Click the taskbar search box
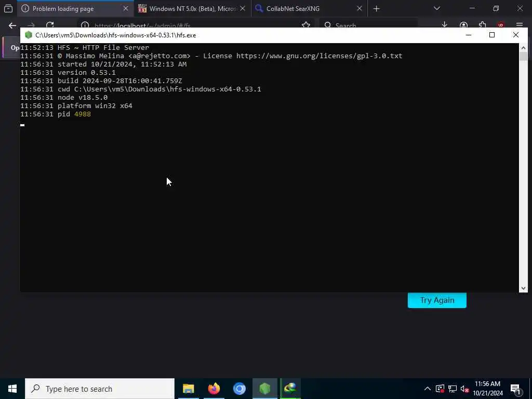The image size is (532, 399). pyautogui.click(x=100, y=389)
